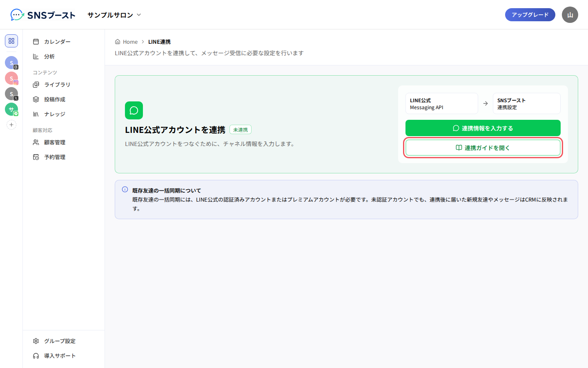Click the 顧客対応 section label
This screenshot has height=368, width=588.
click(42, 130)
